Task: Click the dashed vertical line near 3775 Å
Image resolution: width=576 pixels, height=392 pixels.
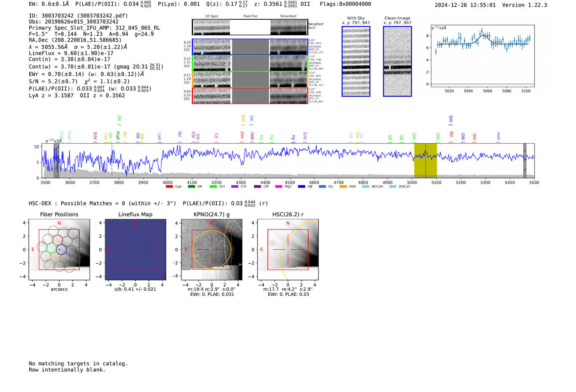Action: pyautogui.click(x=112, y=160)
